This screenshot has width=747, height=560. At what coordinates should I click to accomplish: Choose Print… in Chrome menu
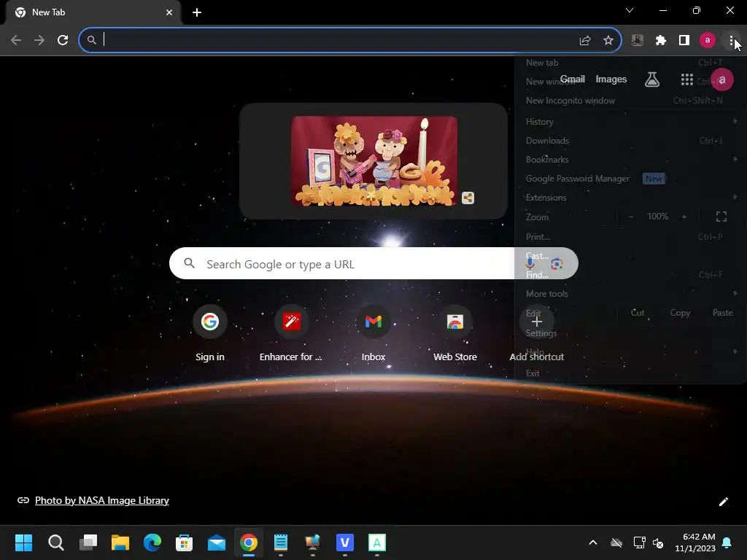(630, 237)
